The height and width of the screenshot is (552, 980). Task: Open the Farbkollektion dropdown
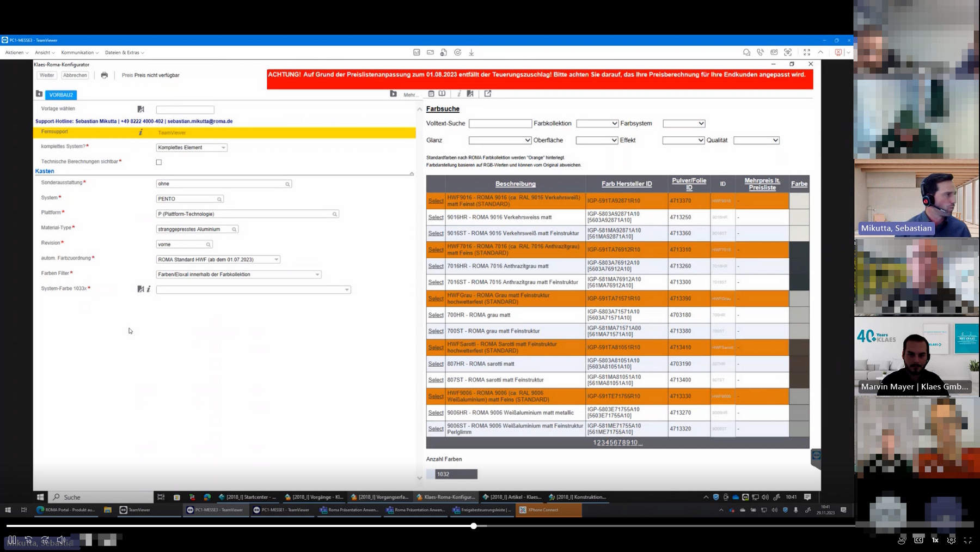[597, 124]
